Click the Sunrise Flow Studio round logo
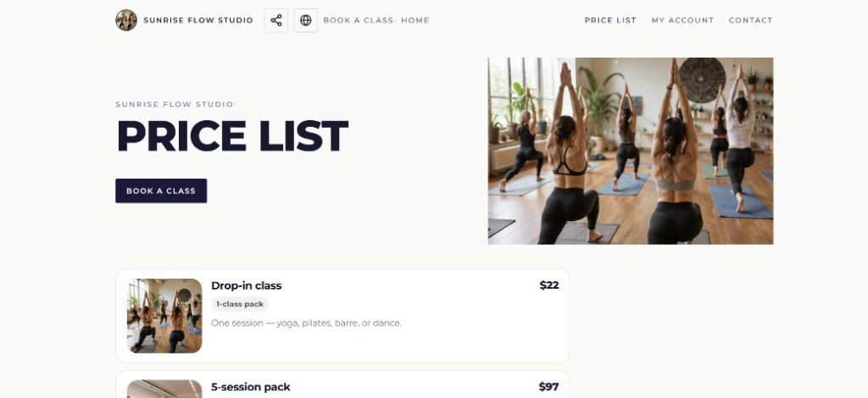The height and width of the screenshot is (398, 868). 126,20
